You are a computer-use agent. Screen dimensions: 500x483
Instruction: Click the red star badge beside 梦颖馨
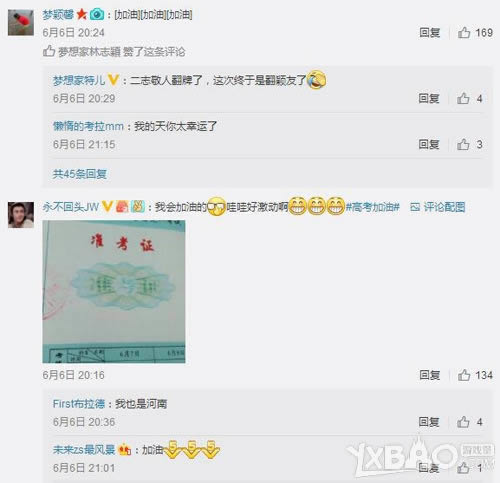82,14
